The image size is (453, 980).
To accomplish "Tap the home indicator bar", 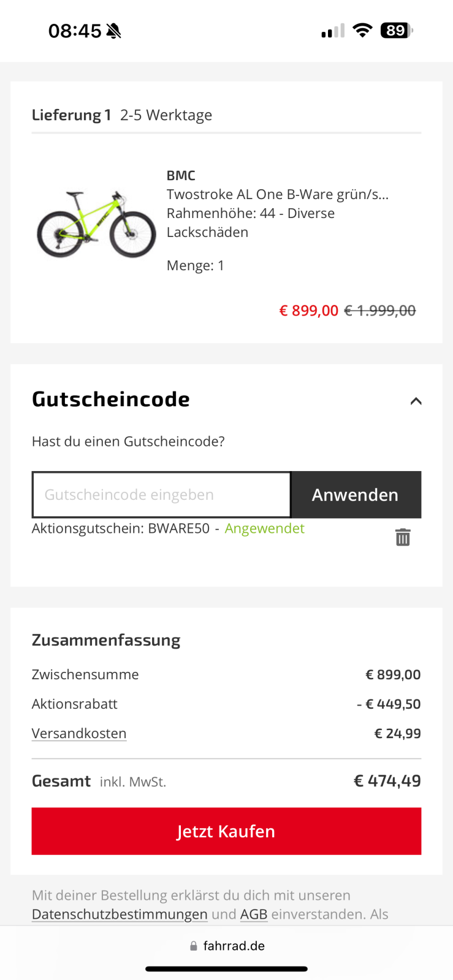I will tap(226, 969).
